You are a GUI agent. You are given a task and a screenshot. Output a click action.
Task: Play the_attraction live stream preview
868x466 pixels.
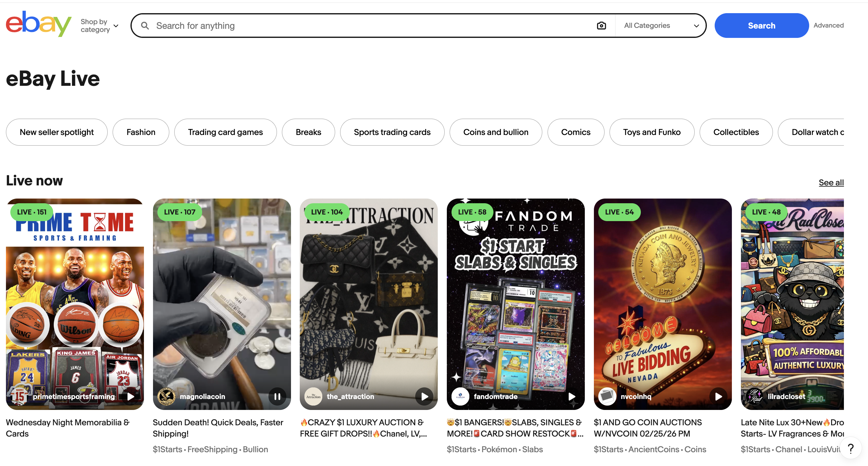pyautogui.click(x=424, y=396)
